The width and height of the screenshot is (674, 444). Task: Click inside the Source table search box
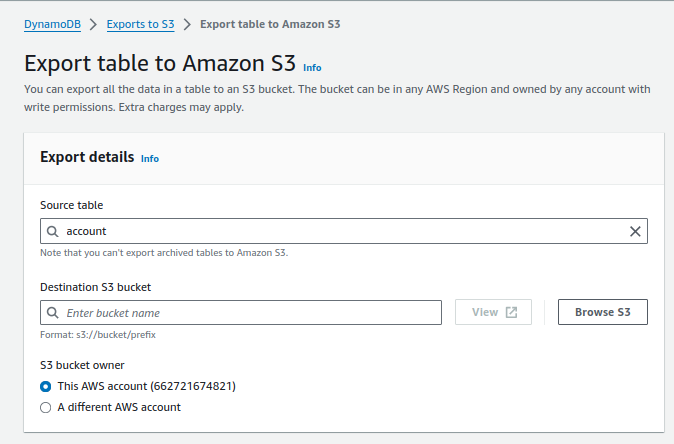(344, 231)
